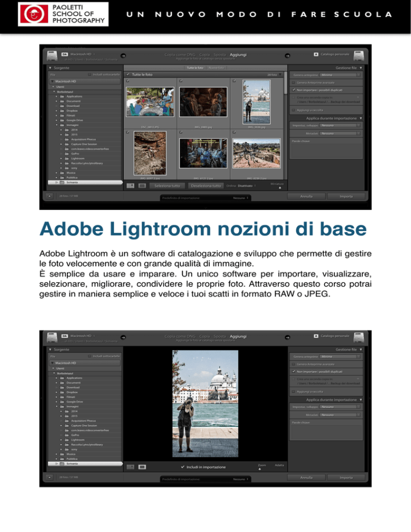Click the right arrow beside Catalogo personale in the bottom dialog
Viewport: 411px width, 532px height.
click(287, 337)
